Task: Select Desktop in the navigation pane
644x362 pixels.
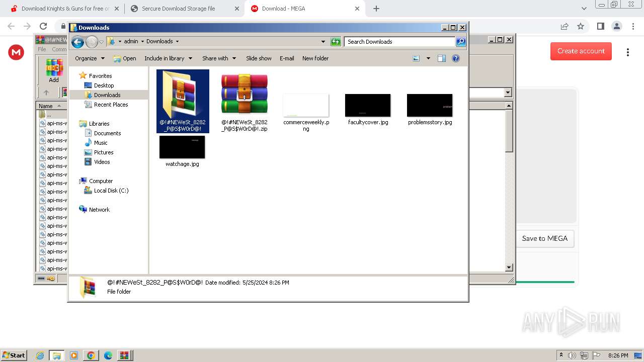Action: 104,85
